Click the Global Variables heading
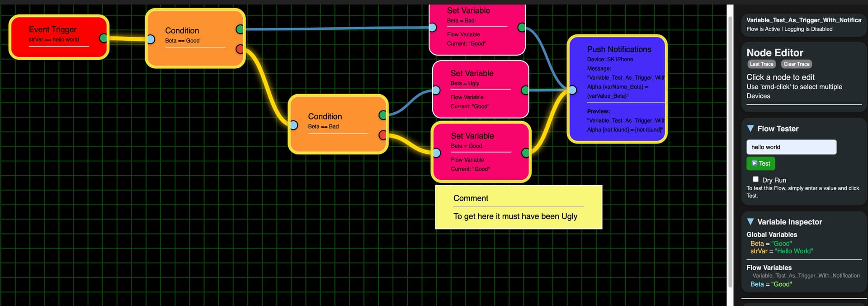This screenshot has height=306, width=868. [772, 234]
